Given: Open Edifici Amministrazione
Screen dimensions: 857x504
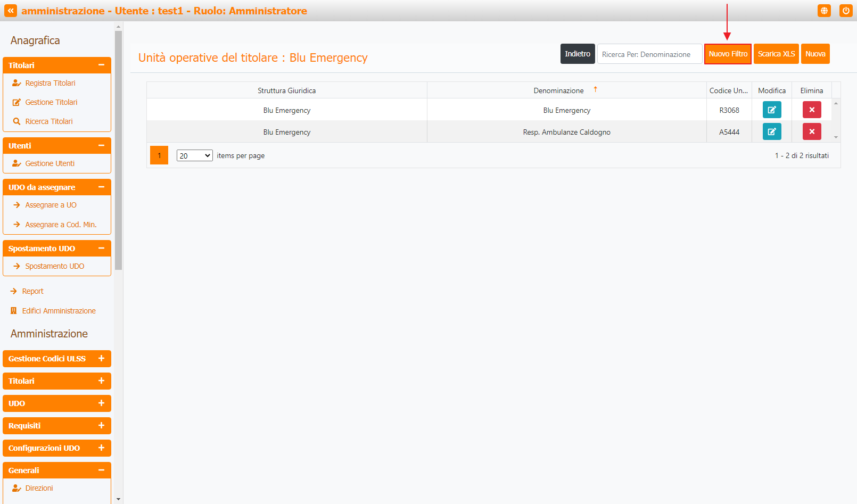Looking at the screenshot, I should click(x=59, y=311).
